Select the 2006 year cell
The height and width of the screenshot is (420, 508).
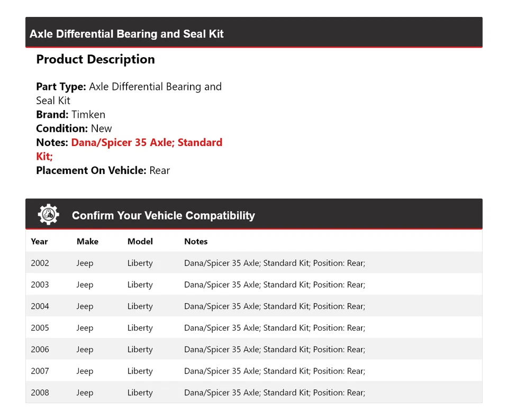coord(40,350)
